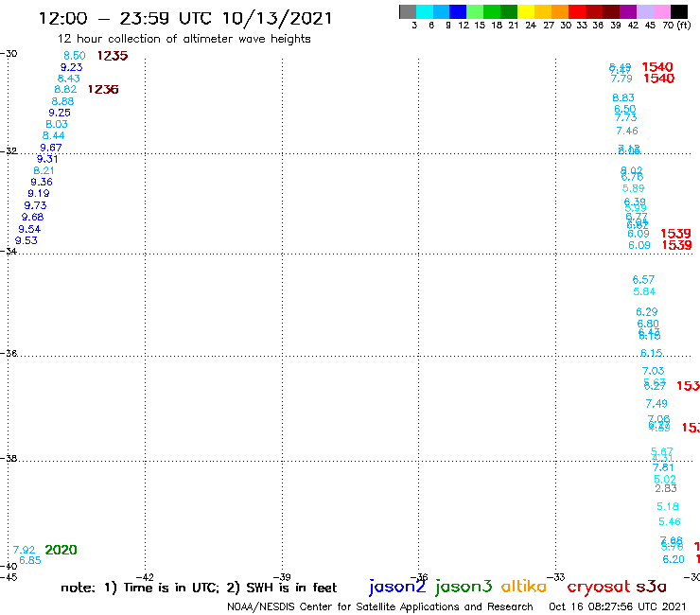
Task: Select the gray 2.83 wave height reading
Action: (x=666, y=488)
